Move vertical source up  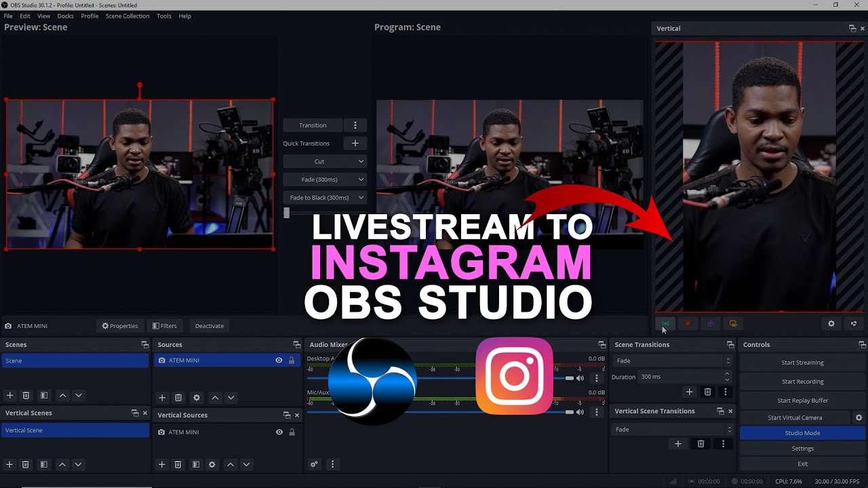click(x=231, y=464)
